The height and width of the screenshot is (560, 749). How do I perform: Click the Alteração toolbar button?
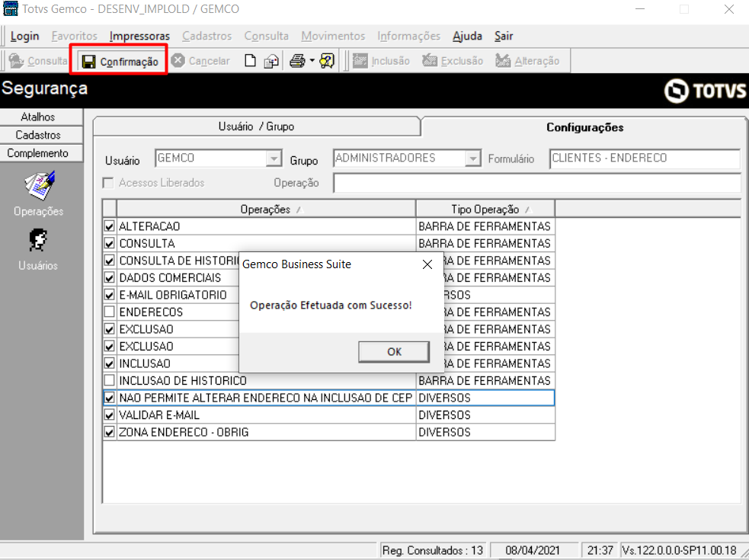tap(527, 61)
